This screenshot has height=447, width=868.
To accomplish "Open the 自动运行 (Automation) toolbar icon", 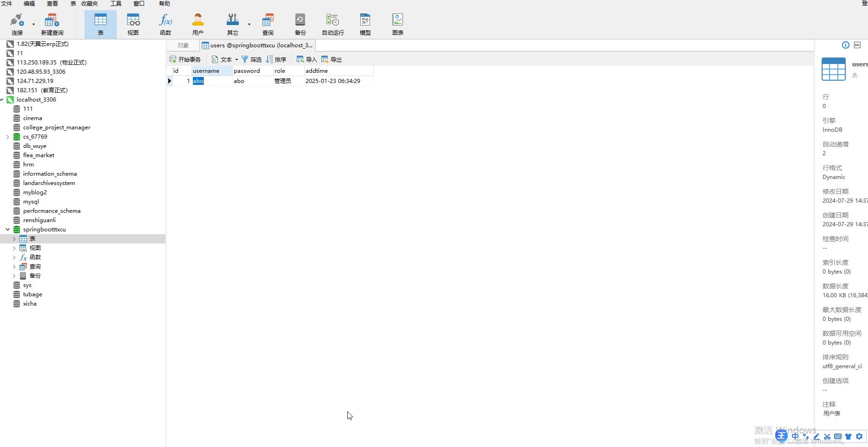I will (x=333, y=24).
